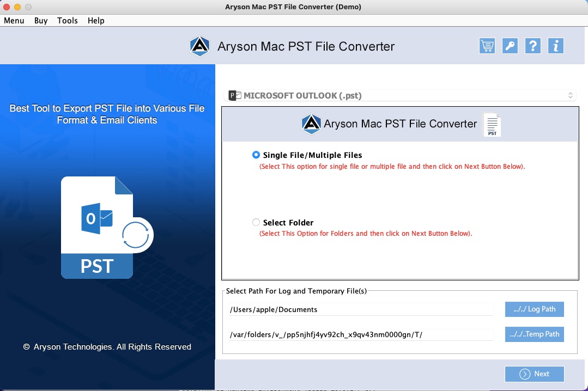Open the Help menu
588x391 pixels.
click(x=96, y=21)
